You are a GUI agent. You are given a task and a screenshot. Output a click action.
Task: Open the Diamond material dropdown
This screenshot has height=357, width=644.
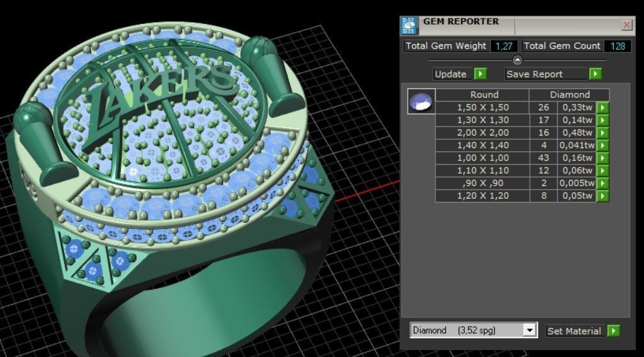(530, 331)
